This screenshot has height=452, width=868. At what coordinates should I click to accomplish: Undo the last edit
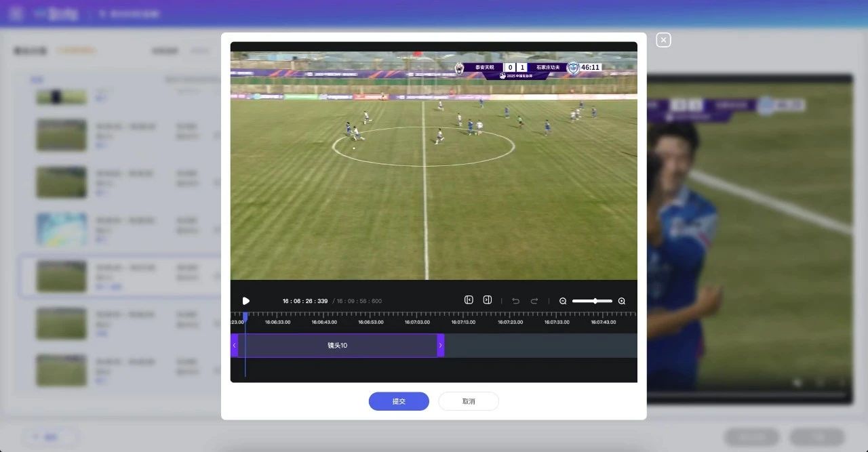point(515,301)
